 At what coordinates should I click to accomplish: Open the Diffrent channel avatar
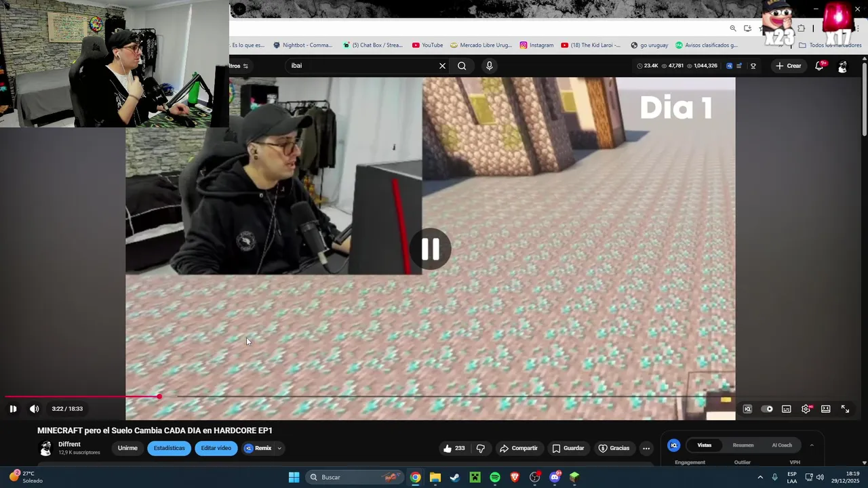point(45,448)
